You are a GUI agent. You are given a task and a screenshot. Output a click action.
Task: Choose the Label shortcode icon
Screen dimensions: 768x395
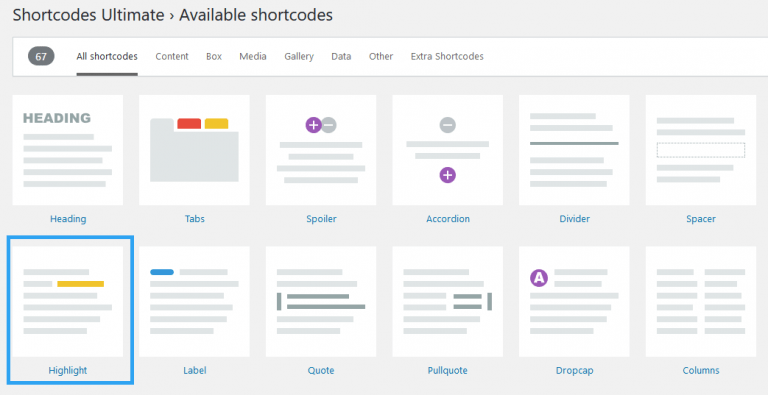tap(194, 301)
